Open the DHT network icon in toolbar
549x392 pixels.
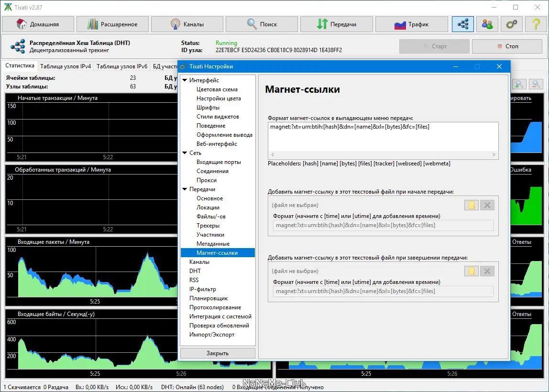tap(462, 24)
